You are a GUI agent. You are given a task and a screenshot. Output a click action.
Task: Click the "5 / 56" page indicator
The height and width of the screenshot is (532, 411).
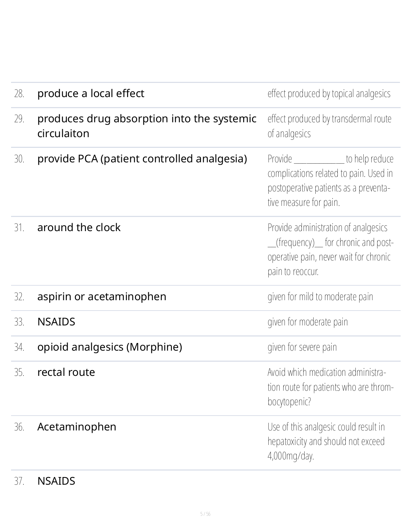click(205, 514)
